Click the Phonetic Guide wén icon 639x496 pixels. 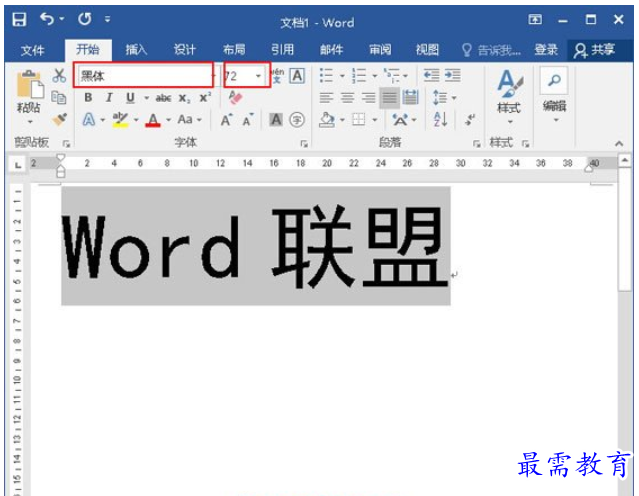tap(278, 75)
